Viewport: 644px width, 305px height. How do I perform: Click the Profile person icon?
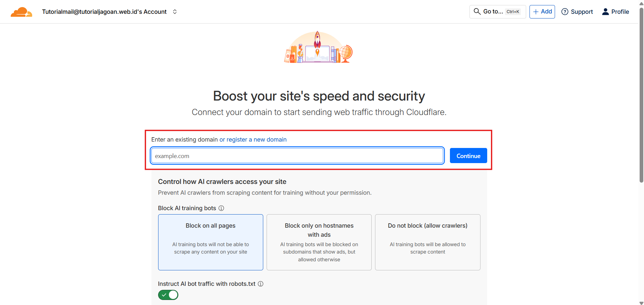(x=605, y=11)
